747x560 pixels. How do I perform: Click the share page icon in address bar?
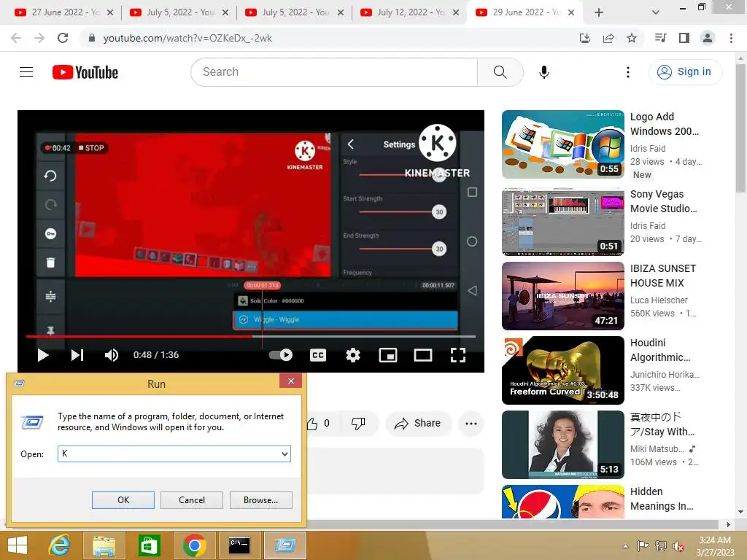point(608,38)
